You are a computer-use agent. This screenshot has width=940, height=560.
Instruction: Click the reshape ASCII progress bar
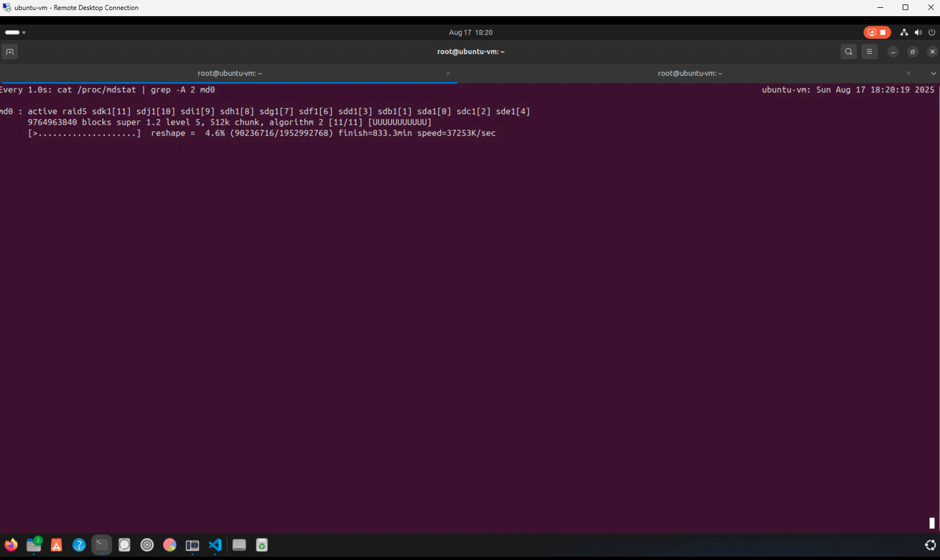point(84,133)
